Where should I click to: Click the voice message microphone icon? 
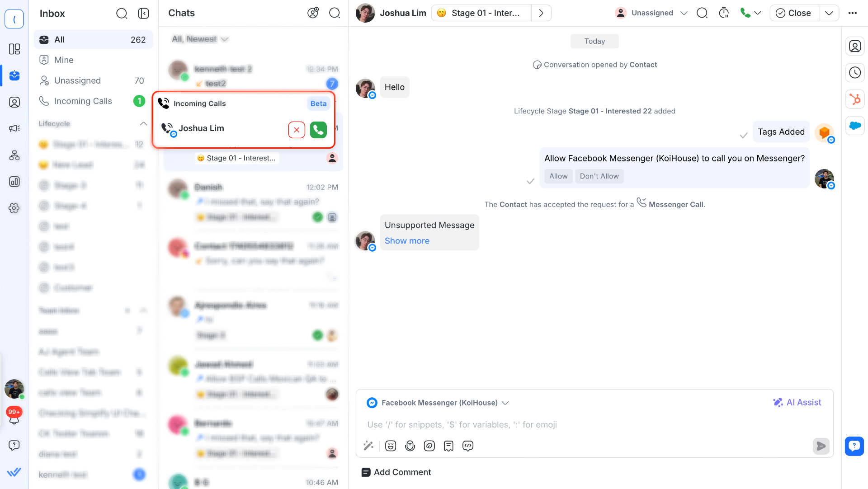pos(410,446)
